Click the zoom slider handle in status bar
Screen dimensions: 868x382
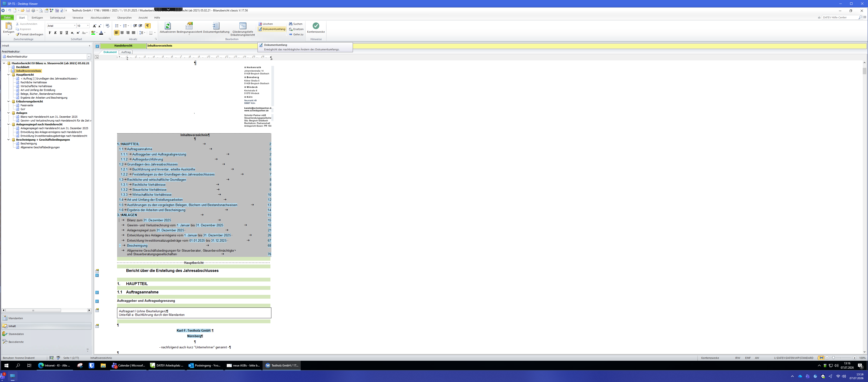click(834, 358)
